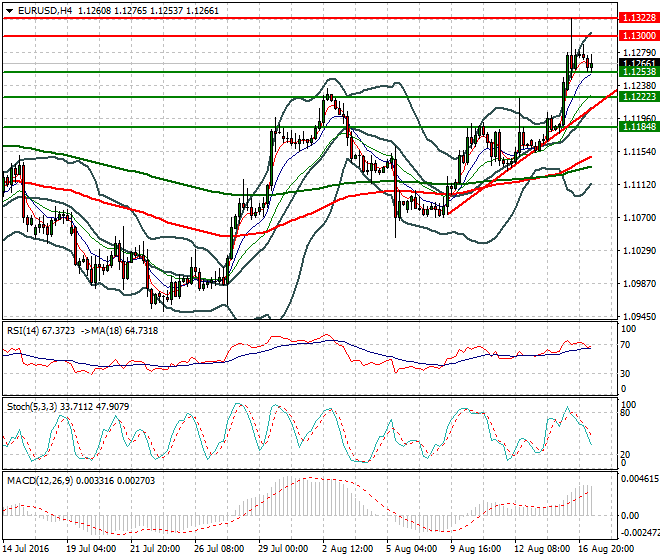This screenshot has height=560, width=660.
Task: Select the EURUSD,H4 chart title text
Action: point(45,11)
